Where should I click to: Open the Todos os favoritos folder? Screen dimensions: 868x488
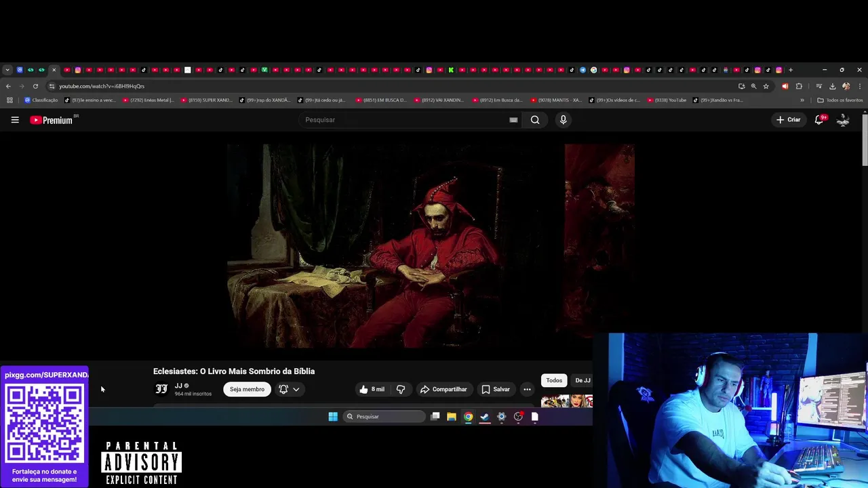click(x=840, y=100)
